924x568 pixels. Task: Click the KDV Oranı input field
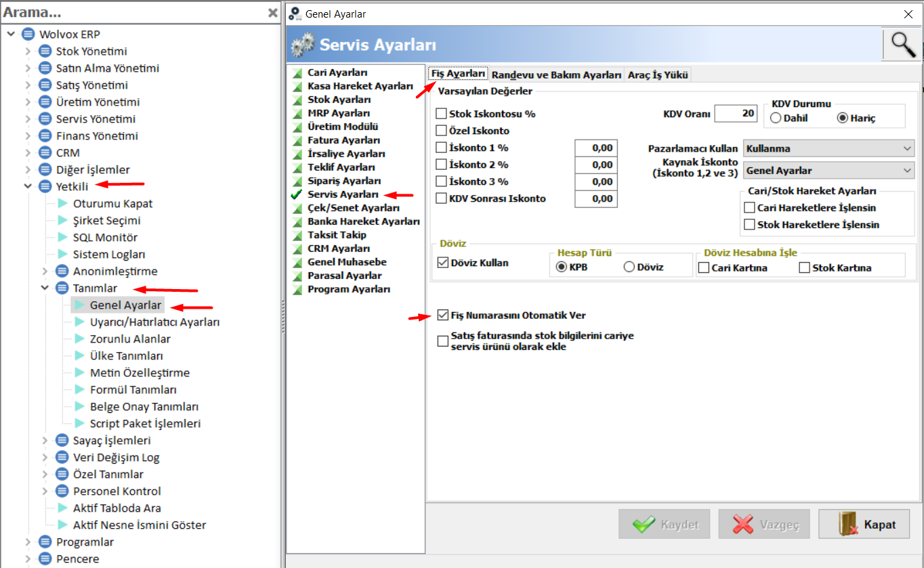736,114
